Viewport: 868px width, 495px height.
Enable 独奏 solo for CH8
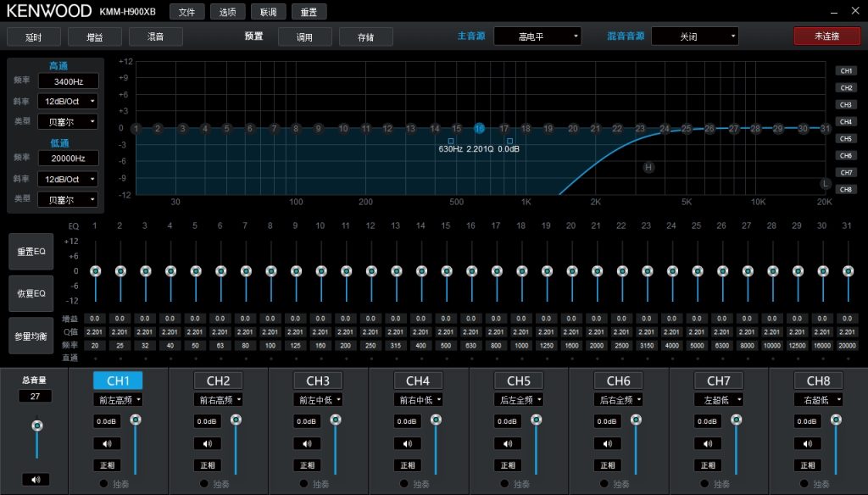[804, 484]
